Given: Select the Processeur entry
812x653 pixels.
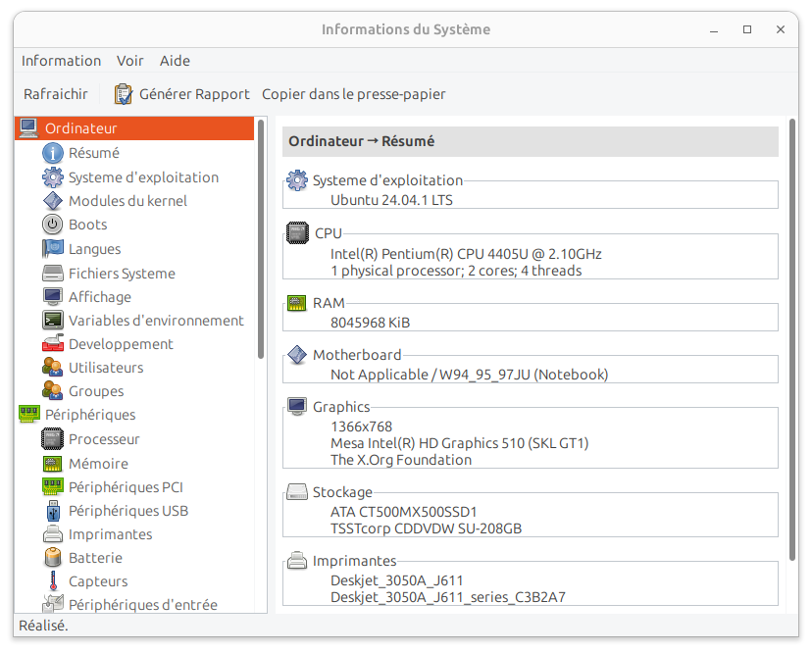Looking at the screenshot, I should tap(104, 438).
